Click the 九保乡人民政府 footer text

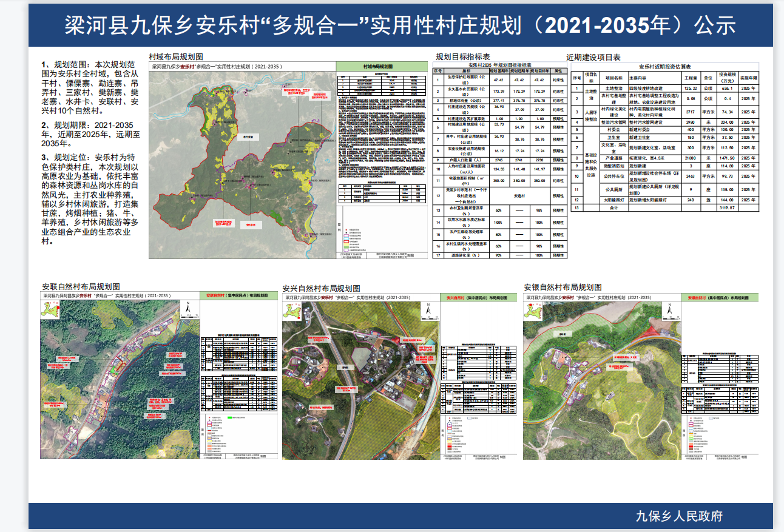tap(679, 516)
